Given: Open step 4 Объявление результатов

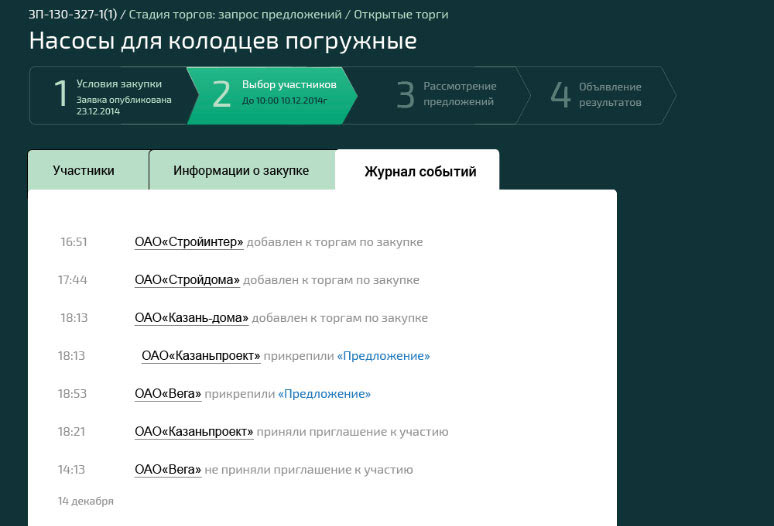Looking at the screenshot, I should (600, 95).
